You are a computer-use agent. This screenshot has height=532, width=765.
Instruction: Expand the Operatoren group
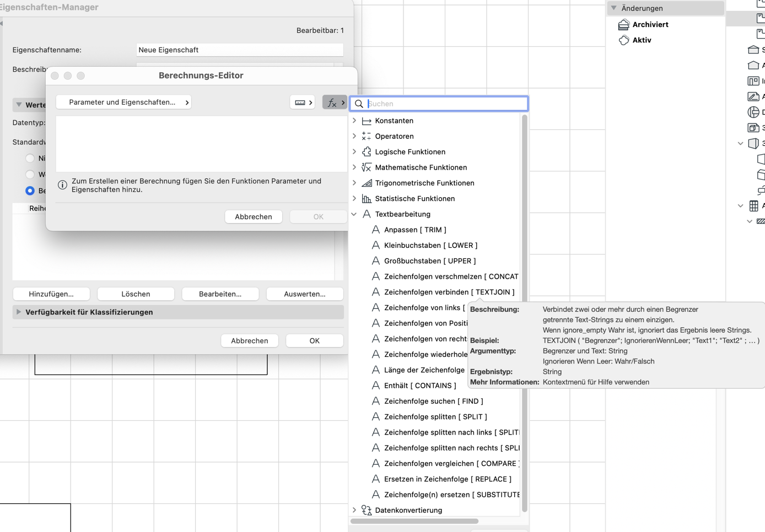354,136
